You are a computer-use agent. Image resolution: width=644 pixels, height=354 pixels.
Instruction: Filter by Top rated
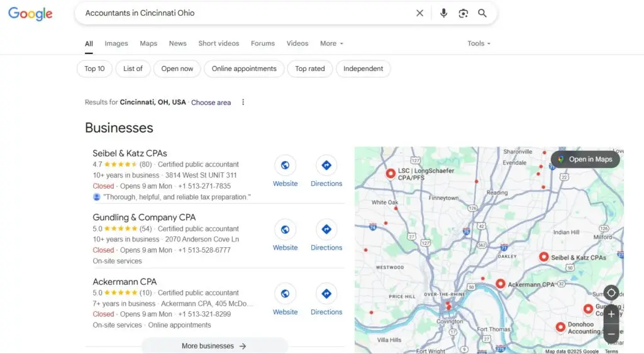[309, 69]
